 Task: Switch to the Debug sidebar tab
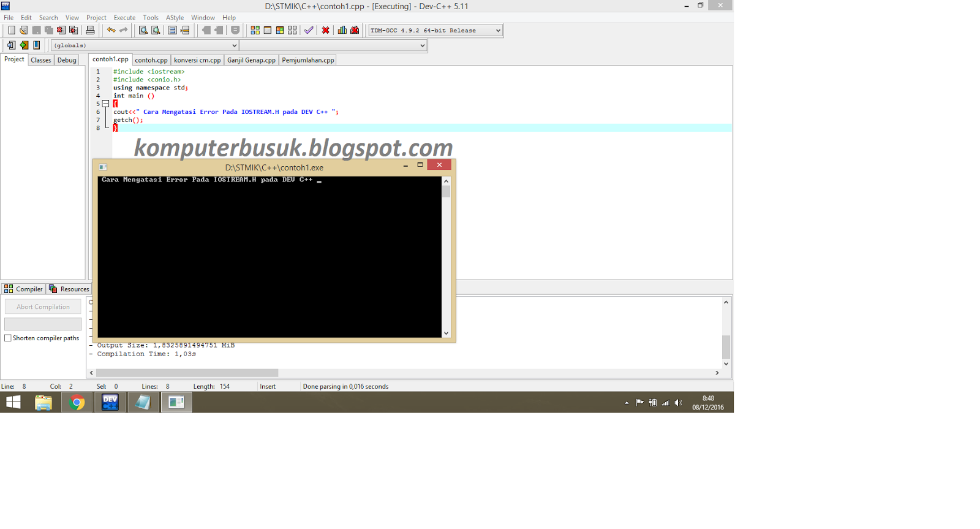(67, 60)
